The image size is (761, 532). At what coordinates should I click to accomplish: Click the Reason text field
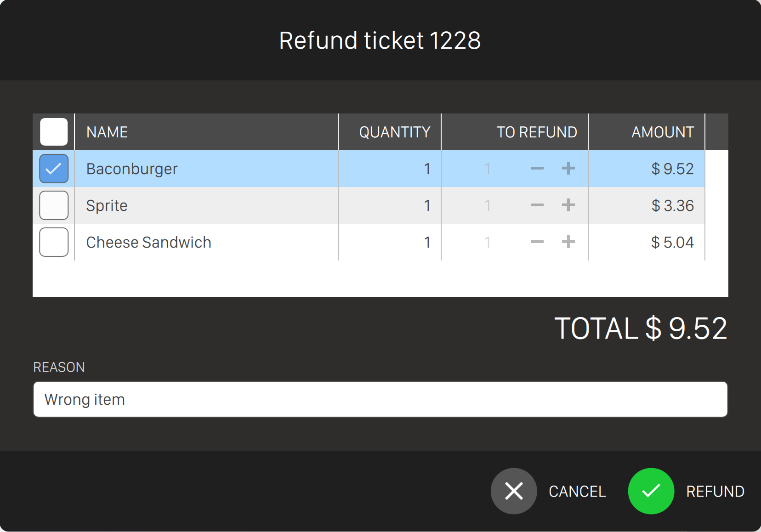coord(380,399)
